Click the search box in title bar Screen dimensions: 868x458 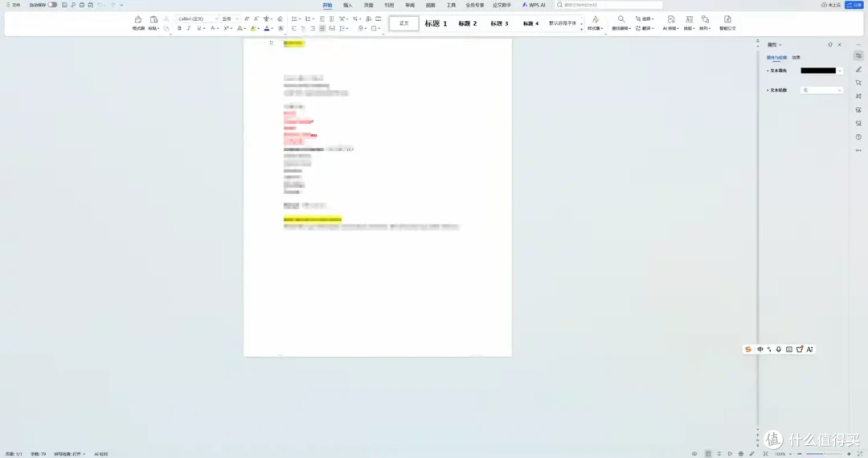[609, 5]
